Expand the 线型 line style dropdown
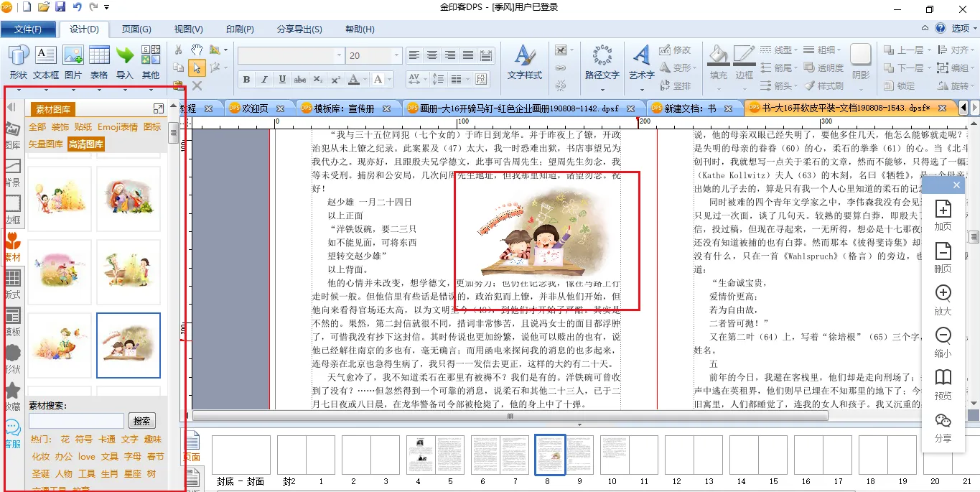Image resolution: width=980 pixels, height=492 pixels. coord(795,50)
